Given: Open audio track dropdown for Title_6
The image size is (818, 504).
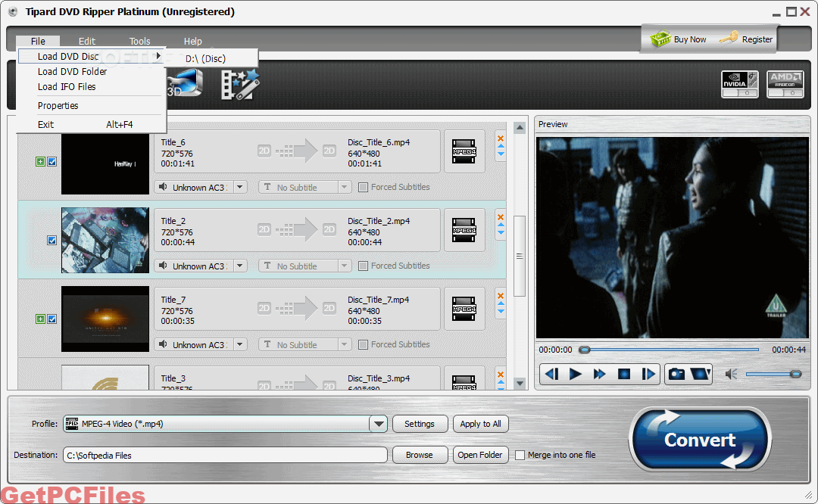Looking at the screenshot, I should tap(240, 187).
